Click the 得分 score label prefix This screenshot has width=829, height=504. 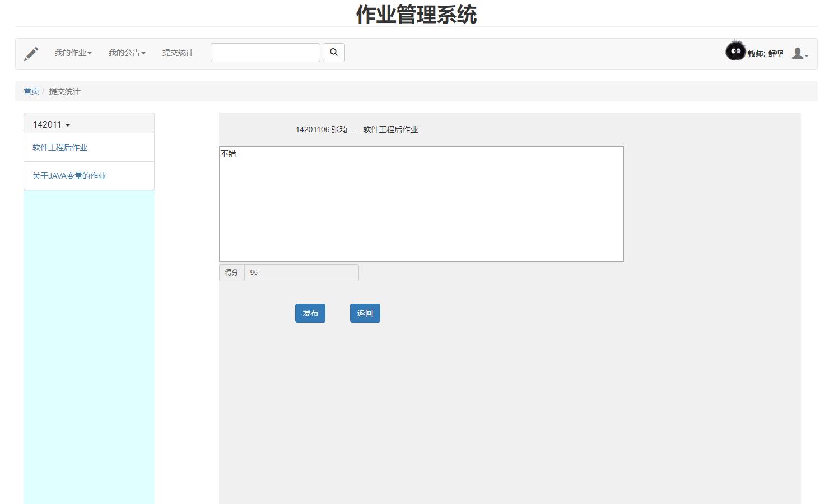point(231,273)
